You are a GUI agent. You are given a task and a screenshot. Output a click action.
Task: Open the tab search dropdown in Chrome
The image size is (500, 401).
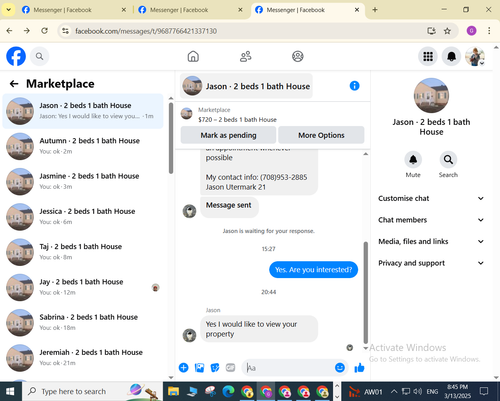click(x=9, y=10)
